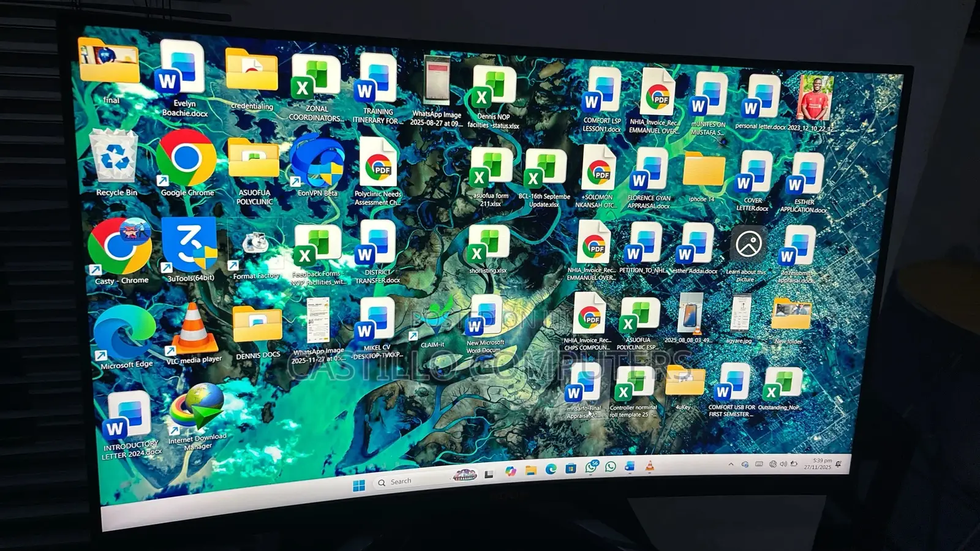This screenshot has width=980, height=551.
Task: Open WhatsApp taskbar icon with 56 badge
Action: pos(591,467)
